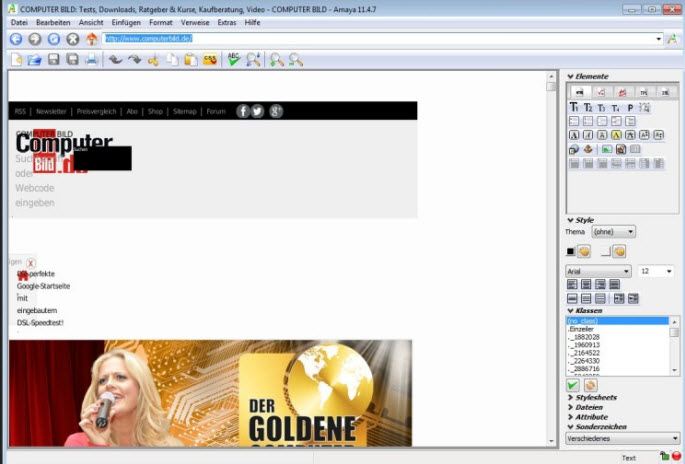Open the URL history dropdown arrow
Screen dimensions: 685x464
(x=658, y=39)
